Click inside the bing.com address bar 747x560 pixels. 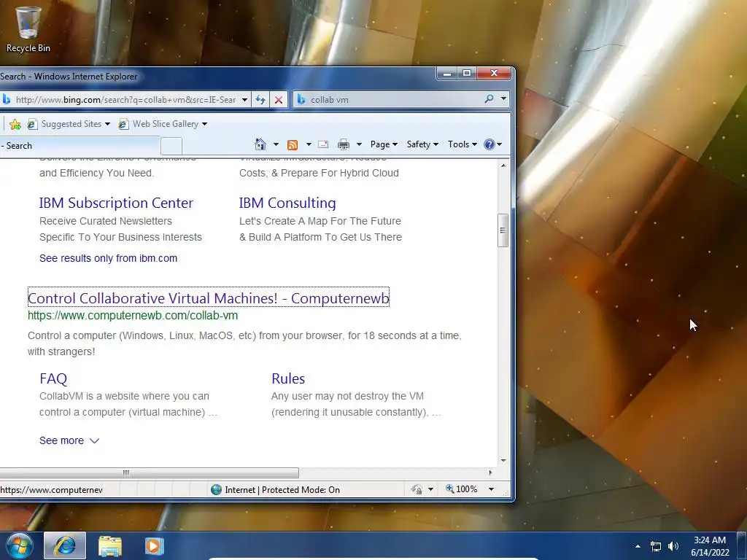125,99
